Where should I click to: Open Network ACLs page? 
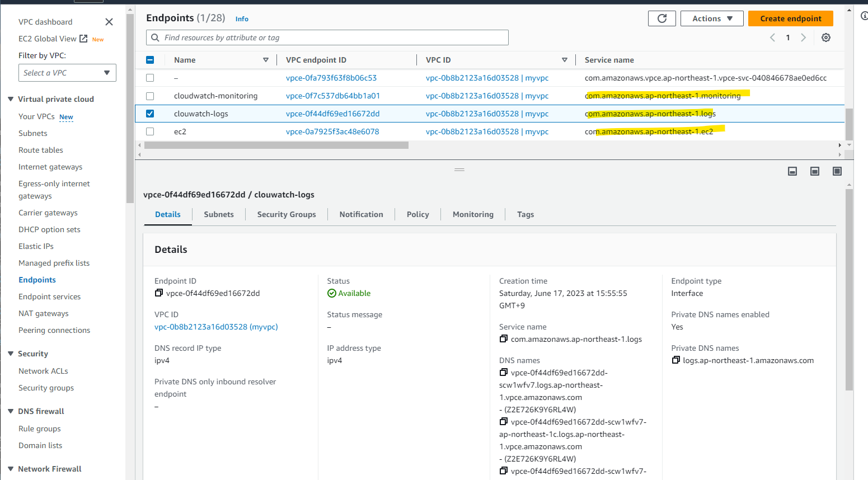pyautogui.click(x=43, y=371)
